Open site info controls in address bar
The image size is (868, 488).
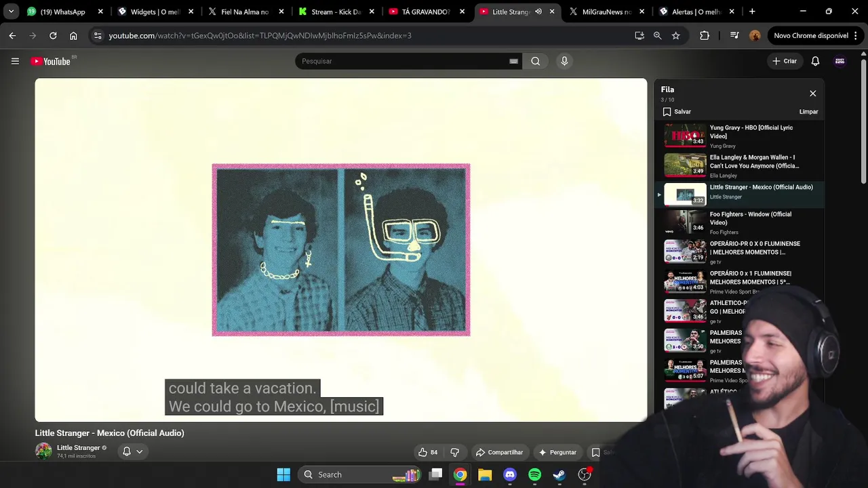(98, 35)
